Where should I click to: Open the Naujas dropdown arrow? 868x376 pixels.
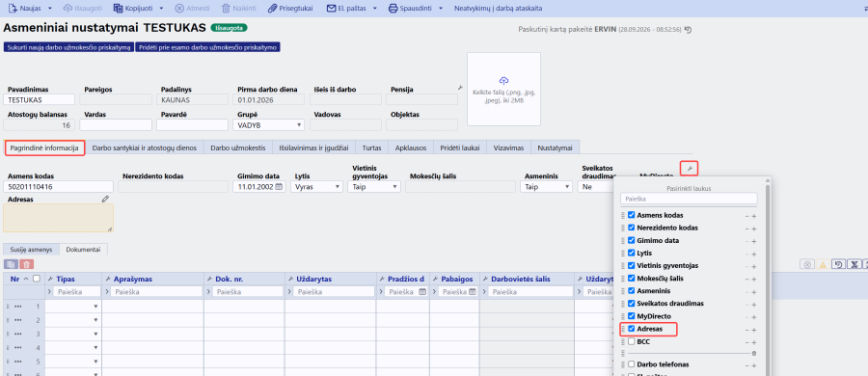[50, 9]
